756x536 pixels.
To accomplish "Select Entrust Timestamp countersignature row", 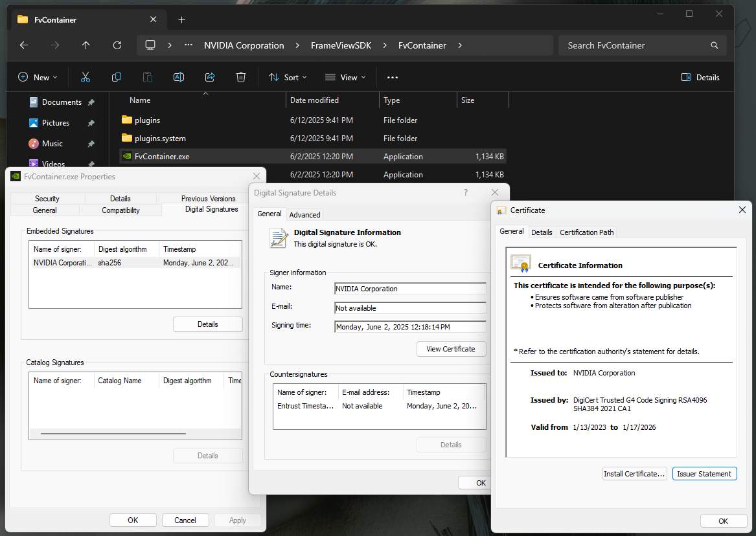I will [379, 406].
